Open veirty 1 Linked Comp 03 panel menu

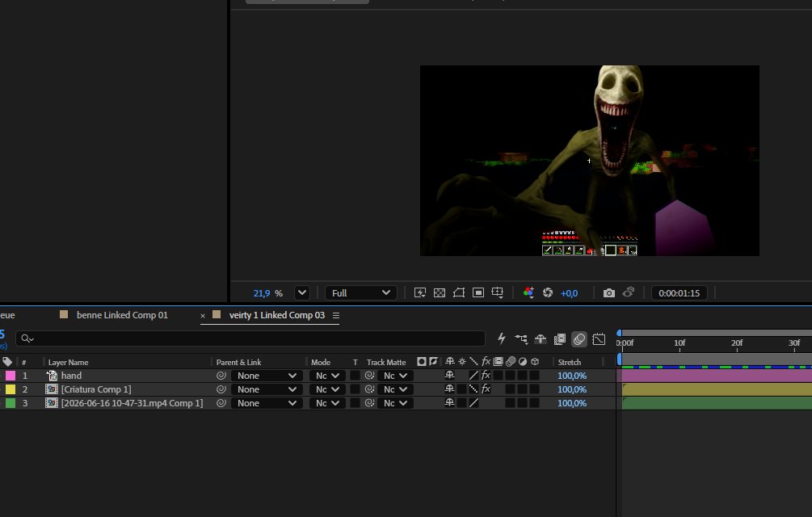336,315
